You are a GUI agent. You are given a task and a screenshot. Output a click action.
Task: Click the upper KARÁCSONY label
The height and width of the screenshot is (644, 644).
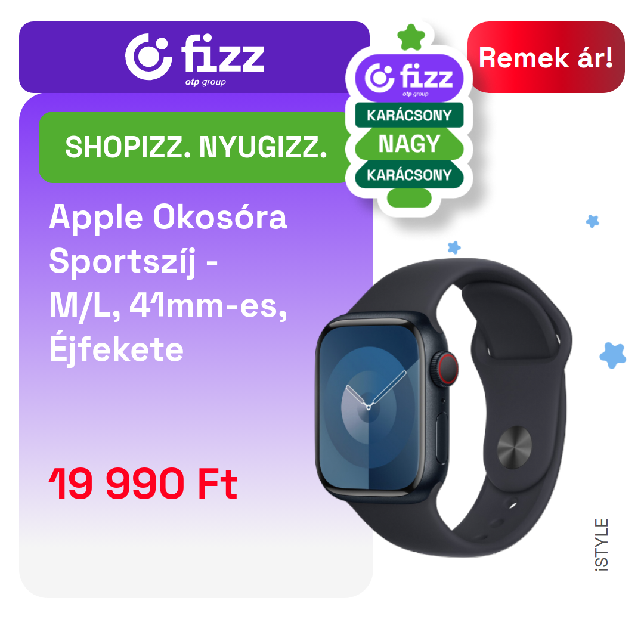coord(409,116)
